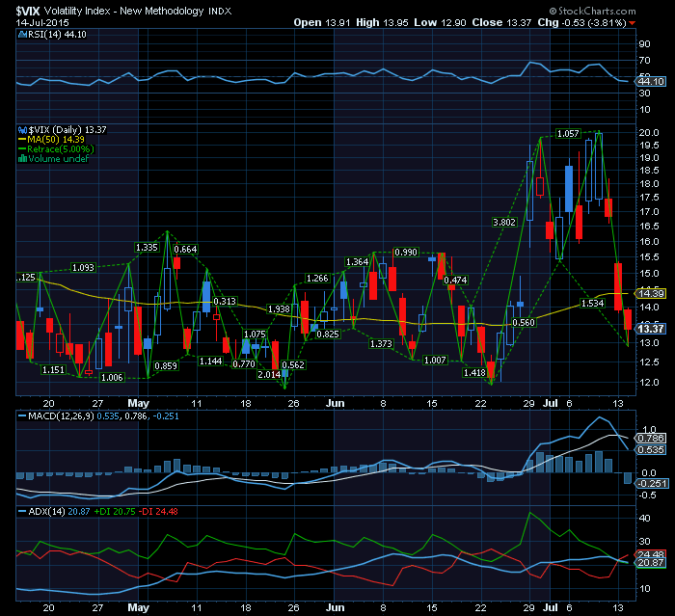675x616 pixels.
Task: Click the retracement label 0.859
Action: (x=166, y=365)
